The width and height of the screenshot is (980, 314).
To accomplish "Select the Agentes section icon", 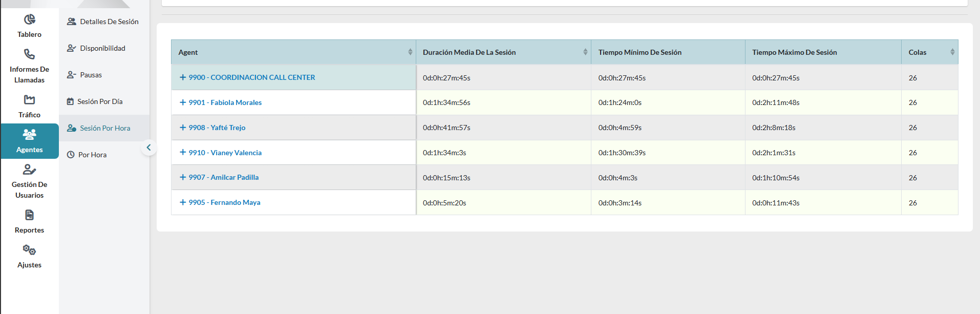I will 30,135.
